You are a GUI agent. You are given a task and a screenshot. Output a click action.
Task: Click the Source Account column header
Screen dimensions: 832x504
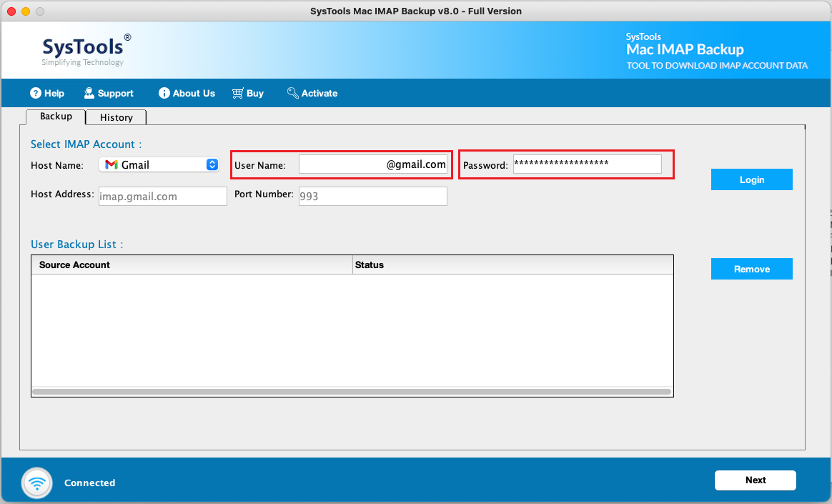point(192,265)
